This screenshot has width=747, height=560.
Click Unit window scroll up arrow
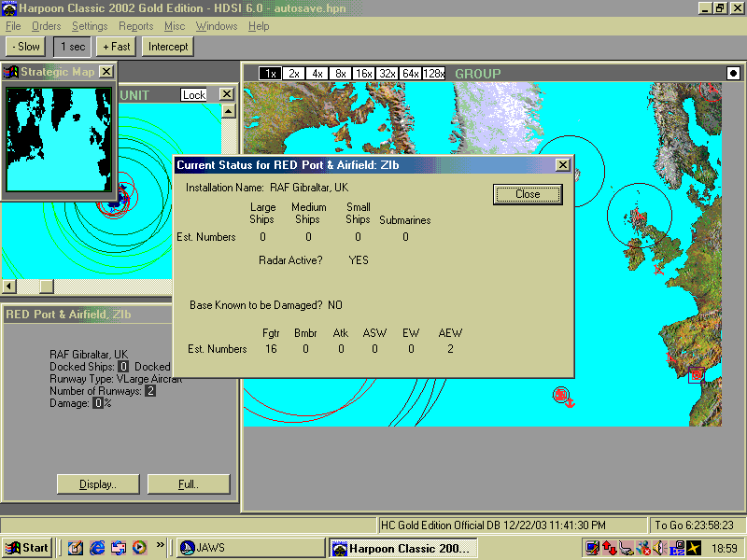click(228, 111)
